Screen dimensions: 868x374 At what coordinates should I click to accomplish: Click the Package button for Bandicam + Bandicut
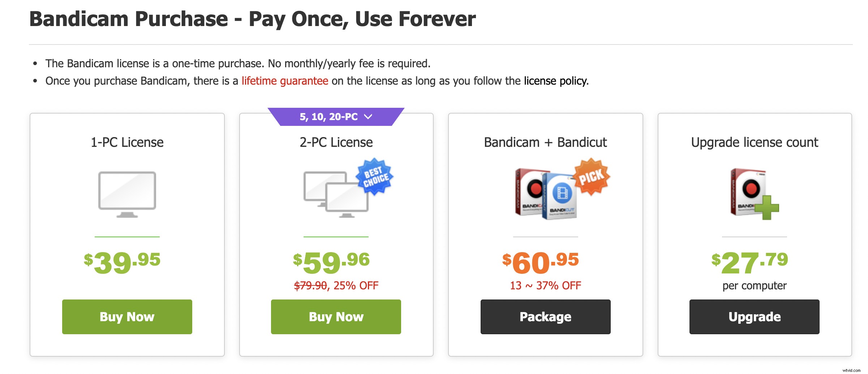click(x=545, y=316)
